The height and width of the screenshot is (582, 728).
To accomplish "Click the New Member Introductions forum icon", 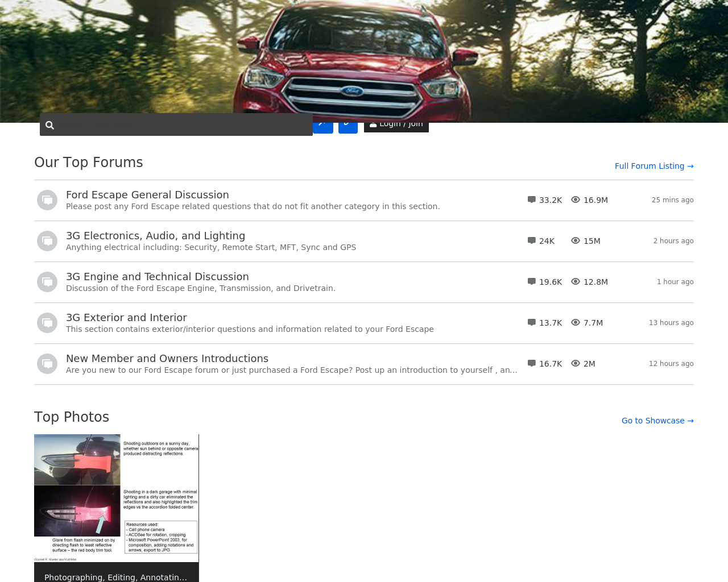I will [47, 363].
